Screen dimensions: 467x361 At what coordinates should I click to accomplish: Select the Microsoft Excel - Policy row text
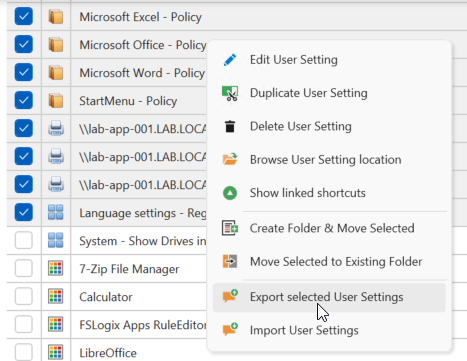140,17
